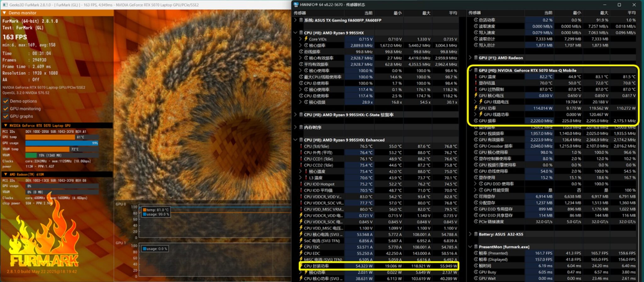This screenshot has height=282, width=644.
Task: Click the clock icon beside 可用显存
Action: click(476, 196)
